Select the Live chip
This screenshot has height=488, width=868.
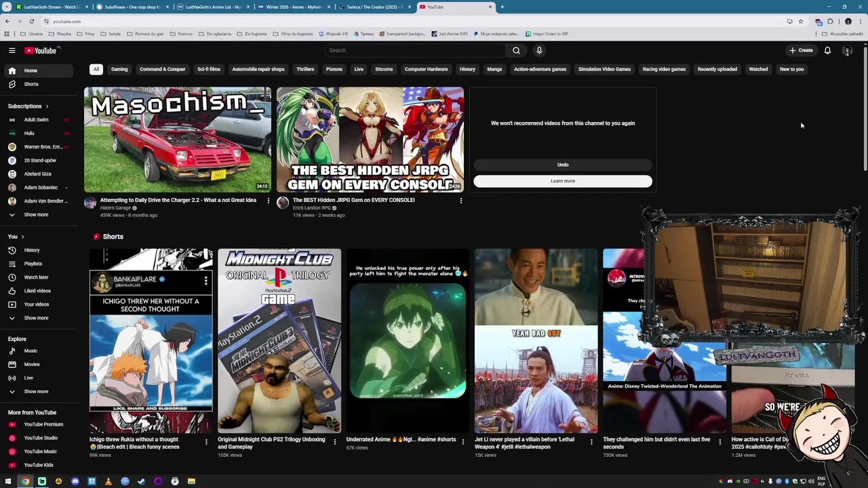[x=359, y=69]
